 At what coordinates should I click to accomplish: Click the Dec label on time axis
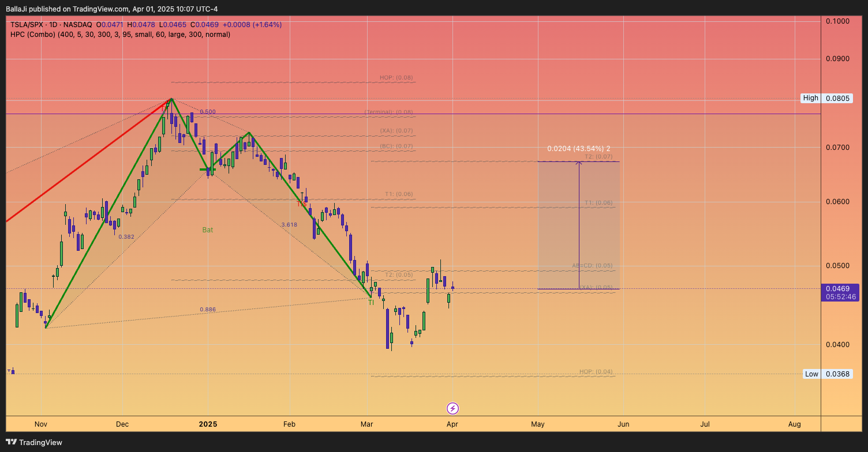pos(122,424)
